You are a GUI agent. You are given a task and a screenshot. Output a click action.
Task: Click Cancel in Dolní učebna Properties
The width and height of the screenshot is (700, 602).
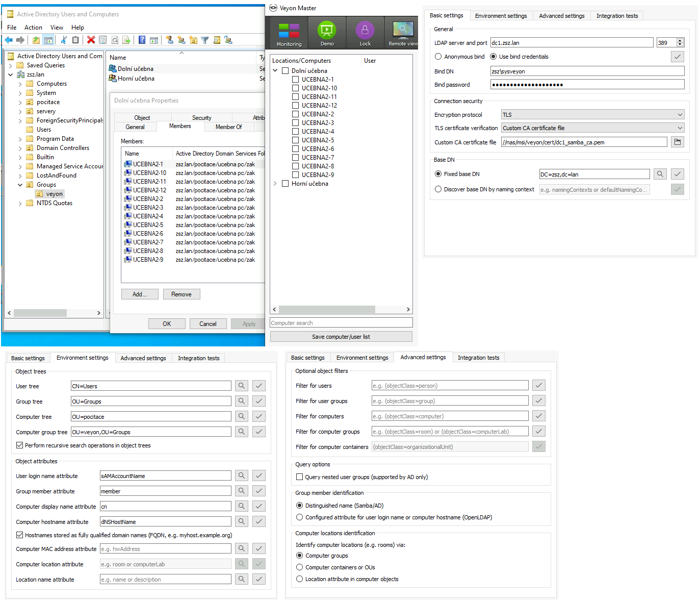[208, 324]
